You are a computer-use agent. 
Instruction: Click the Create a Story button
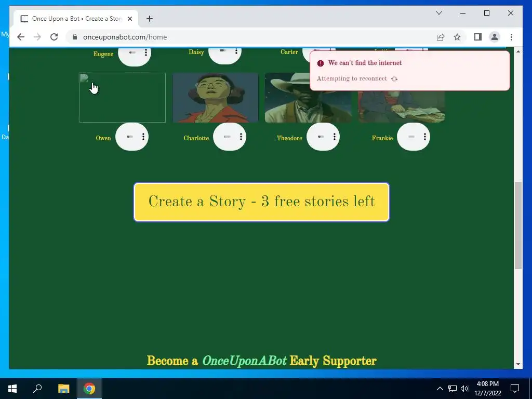[262, 202]
